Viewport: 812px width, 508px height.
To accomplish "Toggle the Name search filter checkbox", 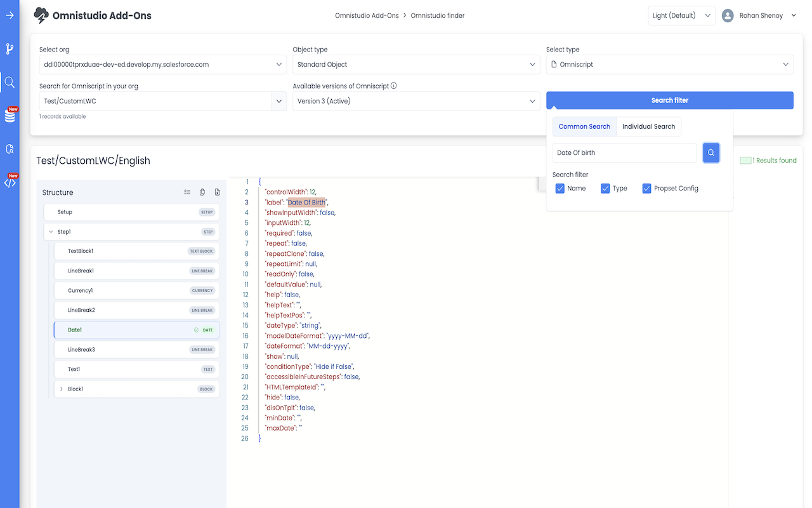I will pyautogui.click(x=560, y=189).
